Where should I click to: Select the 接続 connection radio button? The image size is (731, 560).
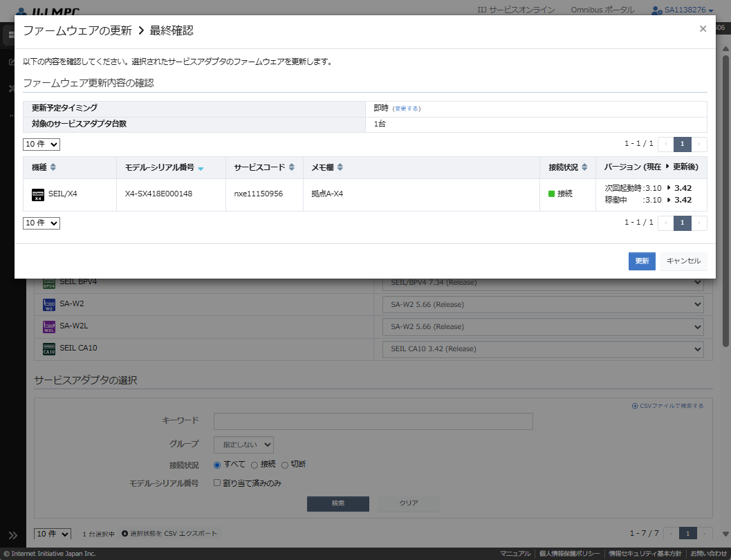pos(254,465)
